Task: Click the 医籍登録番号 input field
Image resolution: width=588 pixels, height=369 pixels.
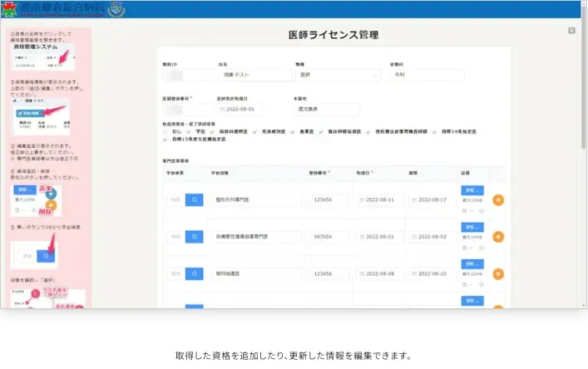Action: click(x=187, y=110)
